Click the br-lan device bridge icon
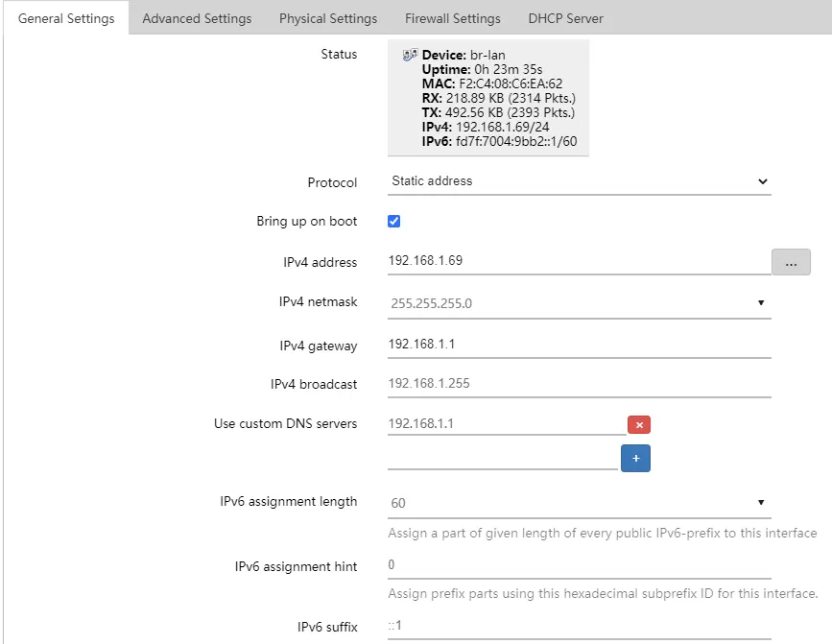 [x=410, y=55]
